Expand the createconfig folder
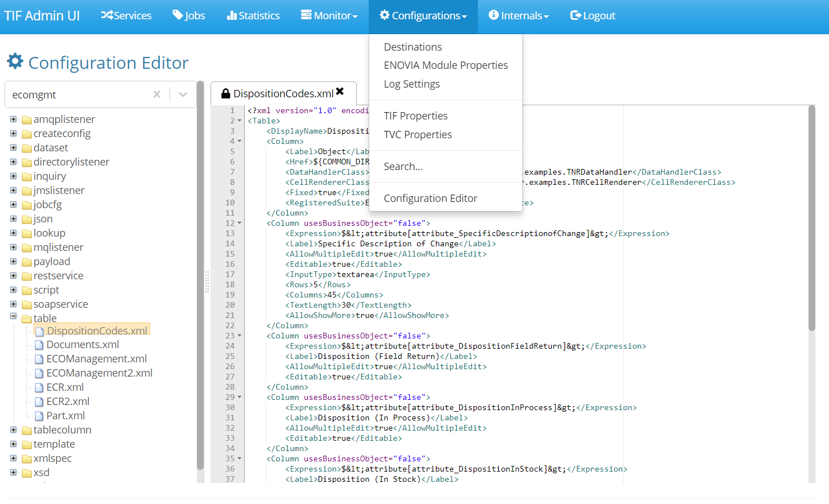This screenshot has height=504, width=829. [13, 134]
